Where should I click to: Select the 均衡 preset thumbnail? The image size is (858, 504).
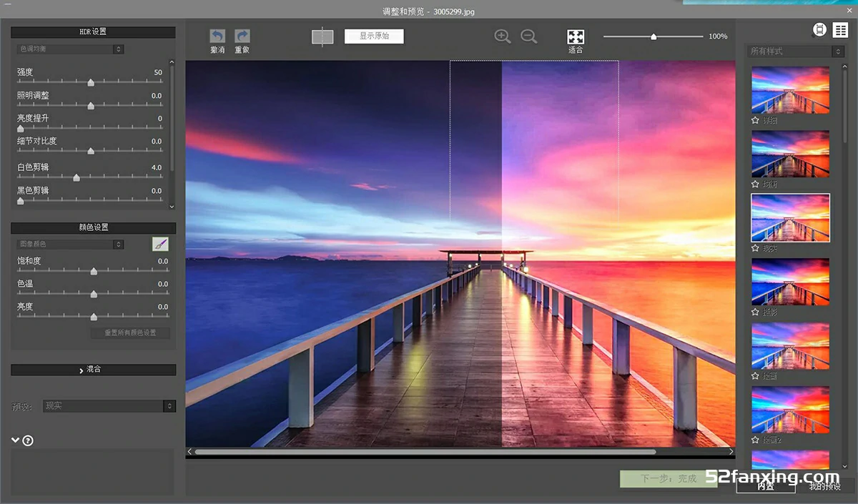(x=790, y=154)
